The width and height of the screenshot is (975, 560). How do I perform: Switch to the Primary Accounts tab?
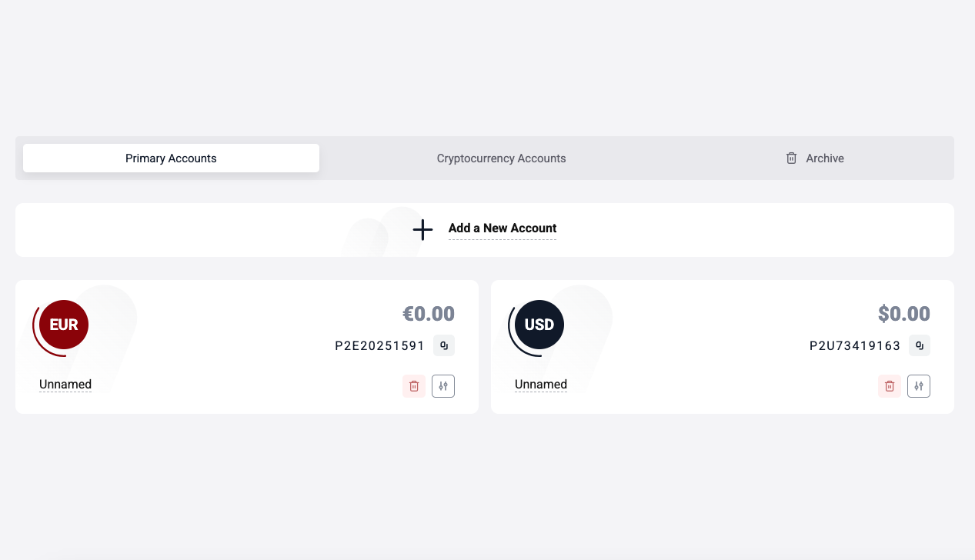[x=171, y=158]
